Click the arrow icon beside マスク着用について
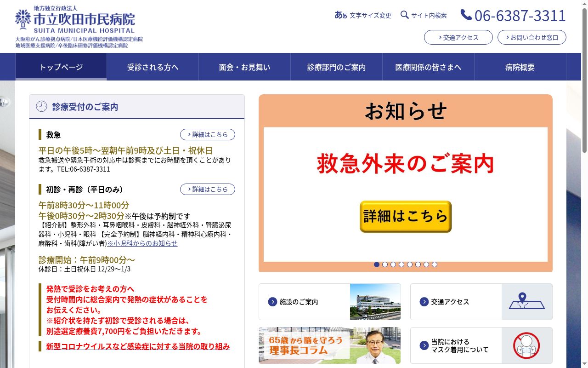Image resolution: width=588 pixels, height=368 pixels. click(424, 345)
